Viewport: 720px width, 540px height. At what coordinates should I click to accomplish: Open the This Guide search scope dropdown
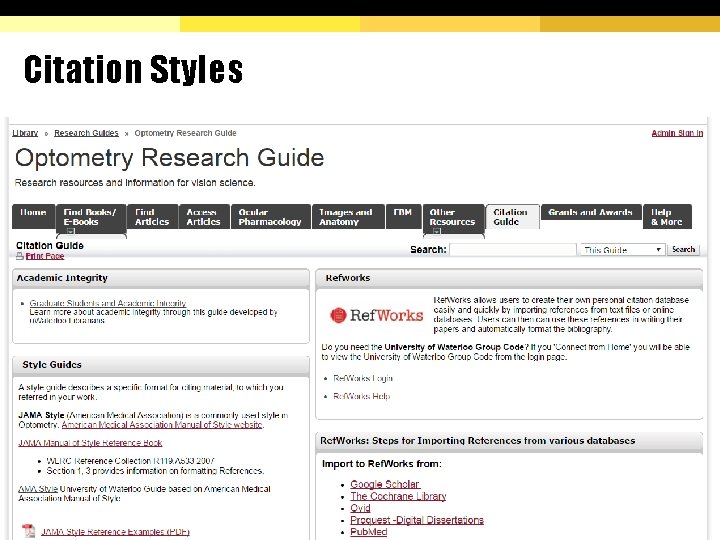click(623, 250)
